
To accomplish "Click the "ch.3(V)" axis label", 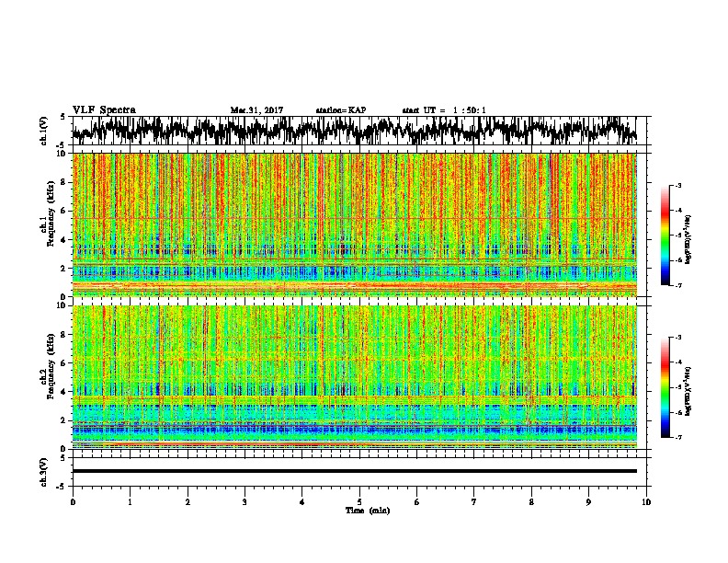I will (x=44, y=472).
